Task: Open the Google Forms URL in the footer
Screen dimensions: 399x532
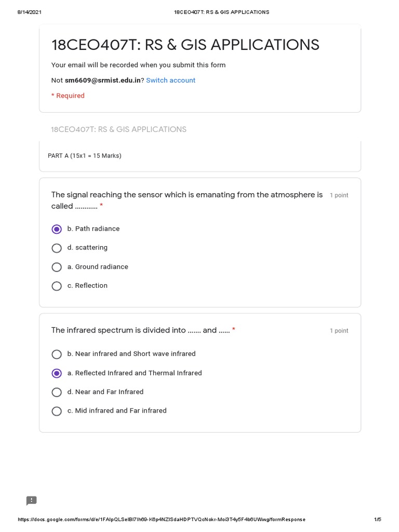Action: click(x=162, y=520)
